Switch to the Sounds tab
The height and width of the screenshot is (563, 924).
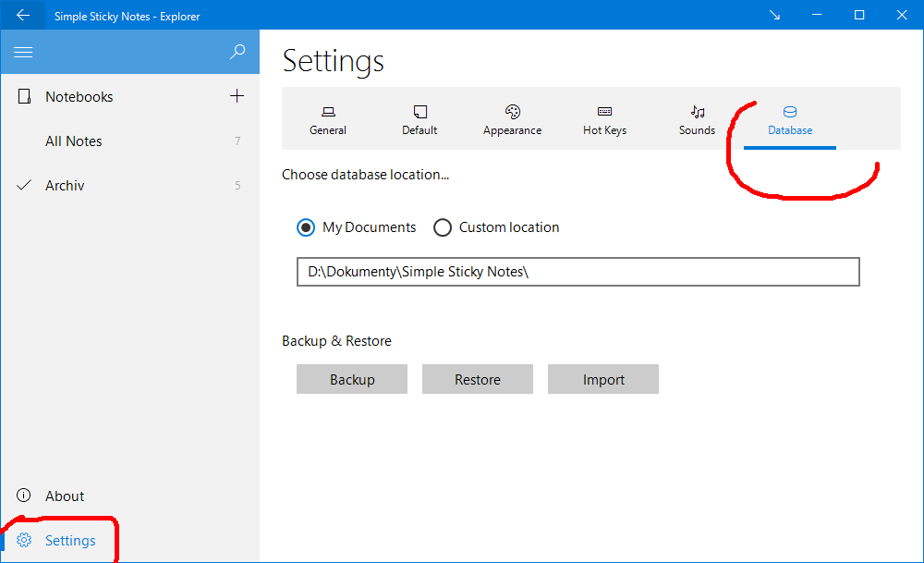pyautogui.click(x=697, y=120)
